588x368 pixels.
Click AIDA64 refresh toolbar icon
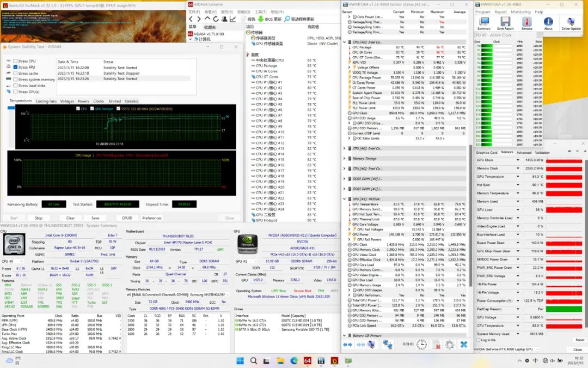click(x=215, y=19)
